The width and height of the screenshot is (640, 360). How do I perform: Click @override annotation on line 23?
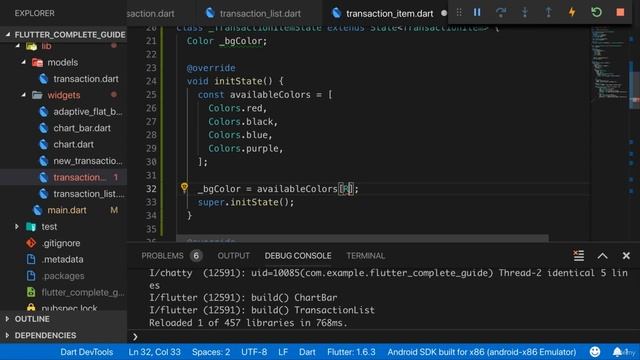pos(211,68)
